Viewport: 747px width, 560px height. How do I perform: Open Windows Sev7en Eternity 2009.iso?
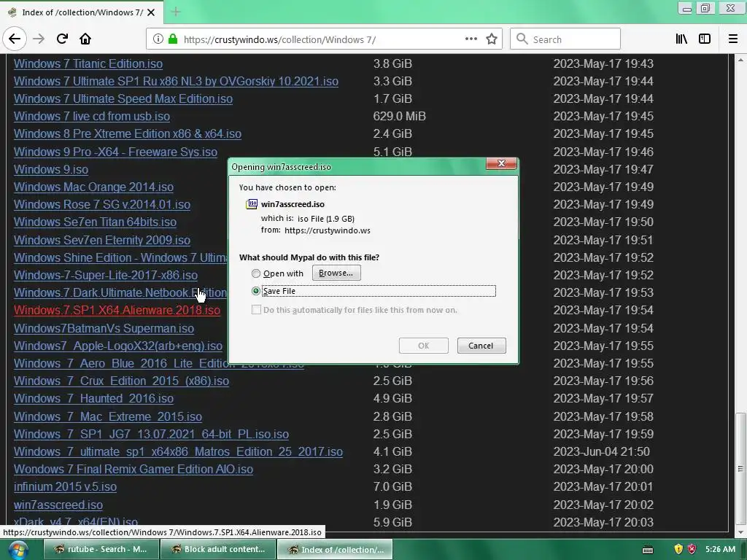tap(102, 240)
